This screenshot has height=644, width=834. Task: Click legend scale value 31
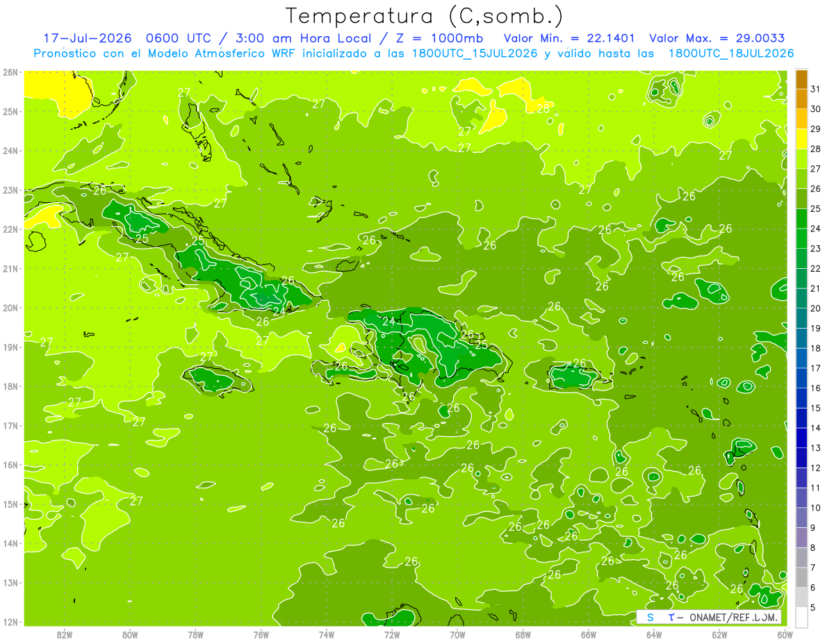pyautogui.click(x=815, y=89)
